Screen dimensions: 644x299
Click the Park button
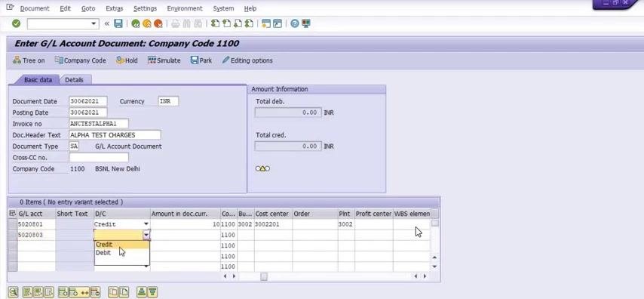pyautogui.click(x=201, y=60)
